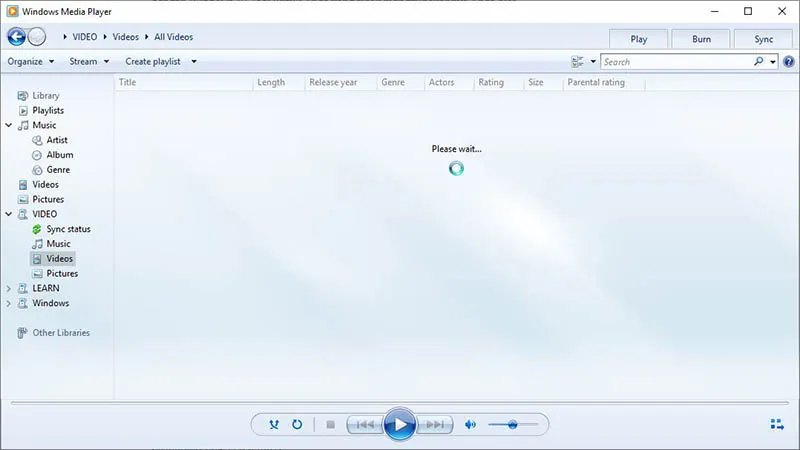
Task: Open the Stream menu
Action: coord(89,61)
